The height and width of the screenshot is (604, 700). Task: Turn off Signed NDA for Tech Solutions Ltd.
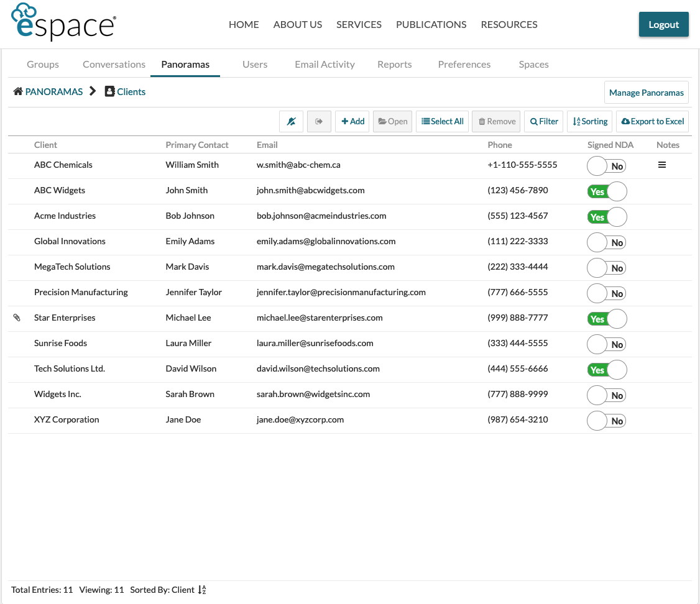point(607,369)
